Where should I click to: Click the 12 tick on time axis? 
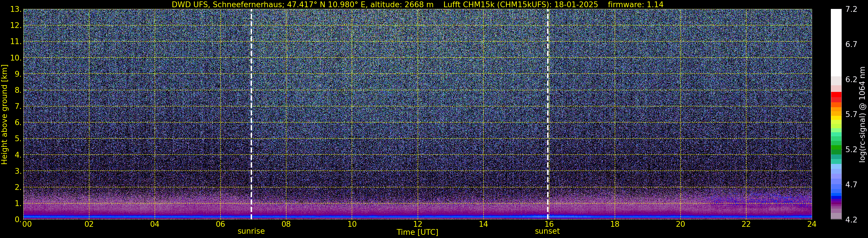click(417, 224)
